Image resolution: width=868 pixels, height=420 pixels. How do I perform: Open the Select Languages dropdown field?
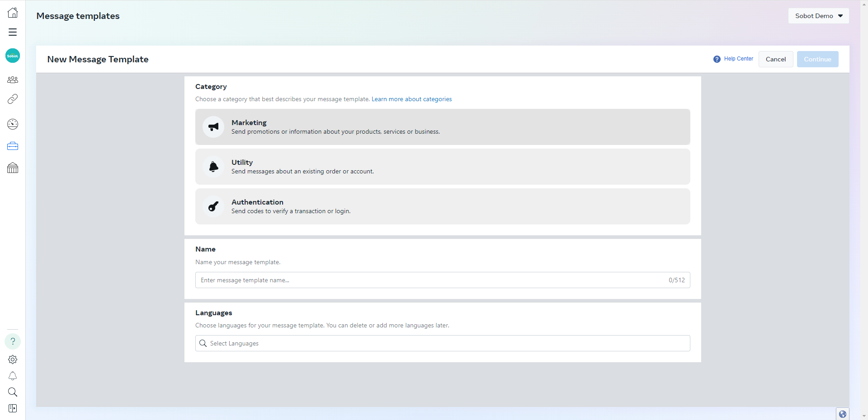tap(443, 343)
